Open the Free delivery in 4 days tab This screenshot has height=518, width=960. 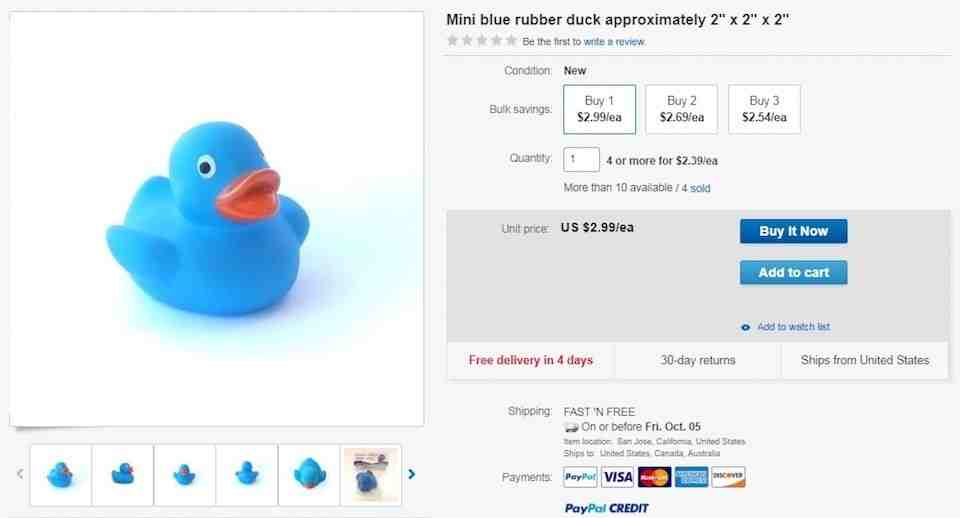(x=531, y=361)
